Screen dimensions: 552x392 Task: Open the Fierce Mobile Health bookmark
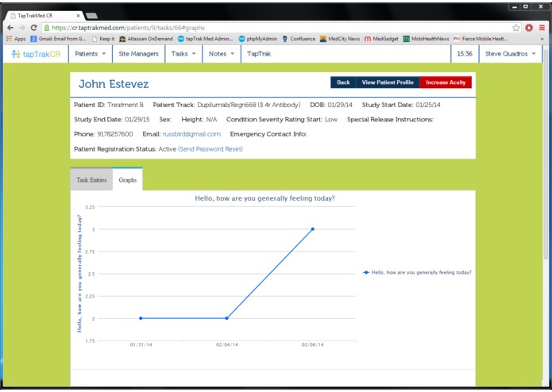click(481, 39)
